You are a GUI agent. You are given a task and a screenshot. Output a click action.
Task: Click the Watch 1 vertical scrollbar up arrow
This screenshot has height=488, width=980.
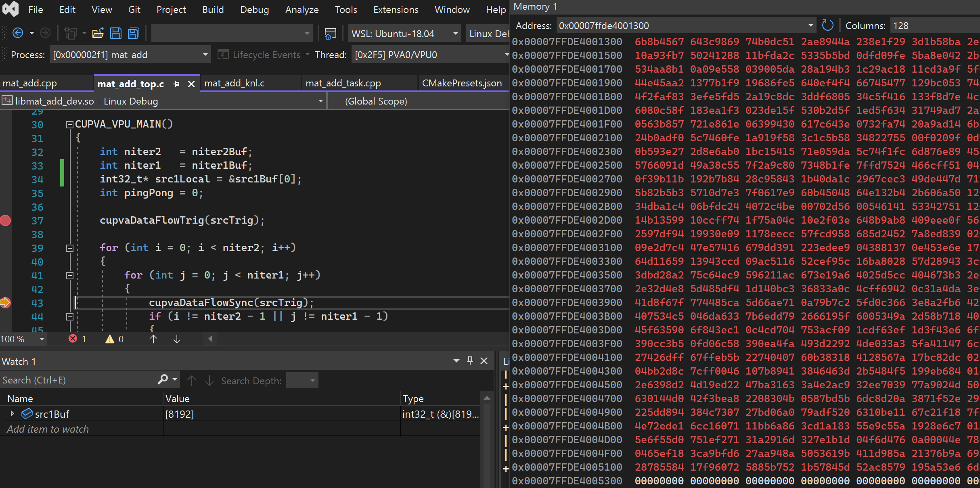point(487,398)
